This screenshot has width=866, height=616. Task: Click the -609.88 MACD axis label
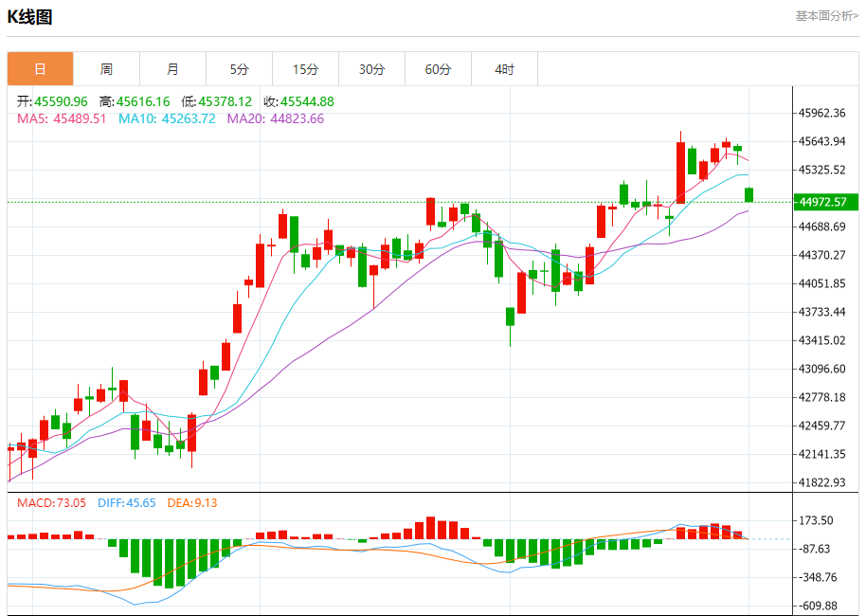818,607
